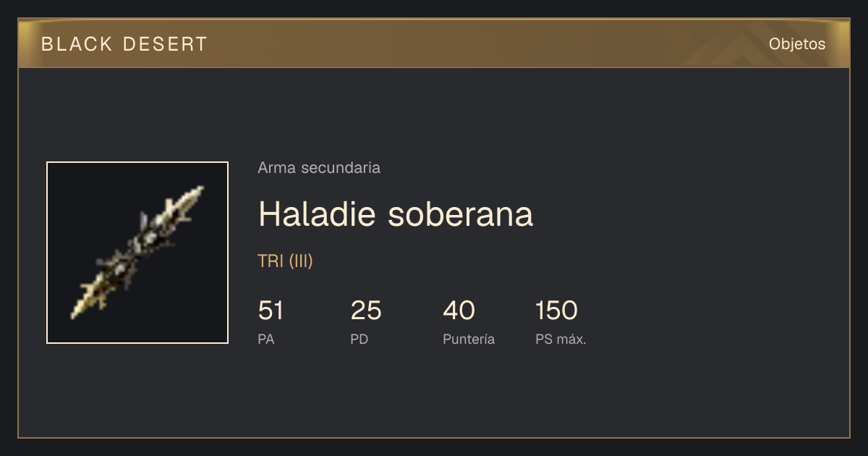This screenshot has width=868, height=456.
Task: Click the Arma secundaria category label
Action: pos(319,168)
